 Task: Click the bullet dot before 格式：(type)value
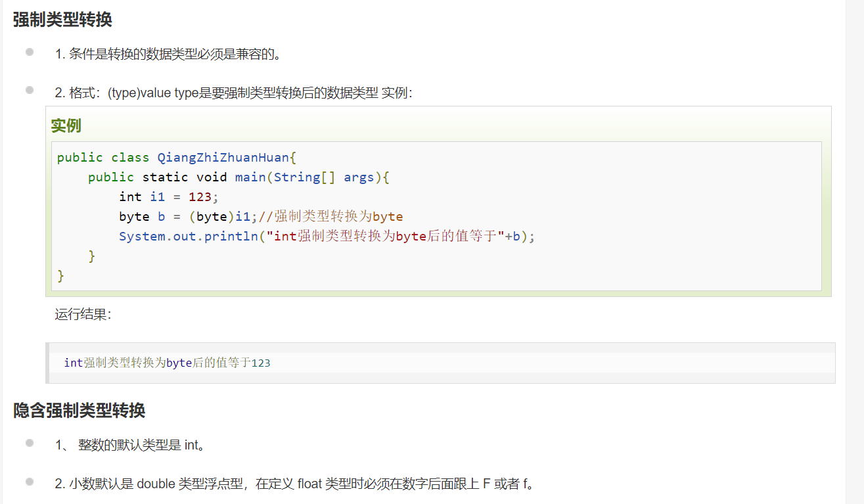(30, 90)
